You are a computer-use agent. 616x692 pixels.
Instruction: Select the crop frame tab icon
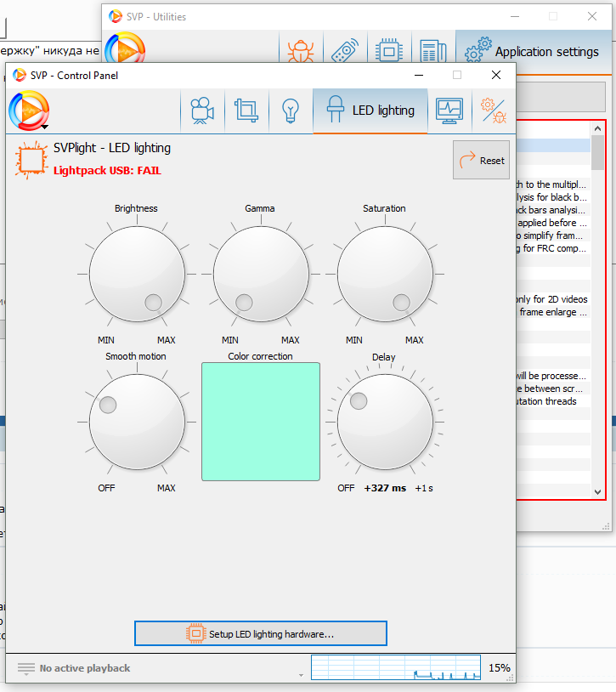pyautogui.click(x=246, y=111)
